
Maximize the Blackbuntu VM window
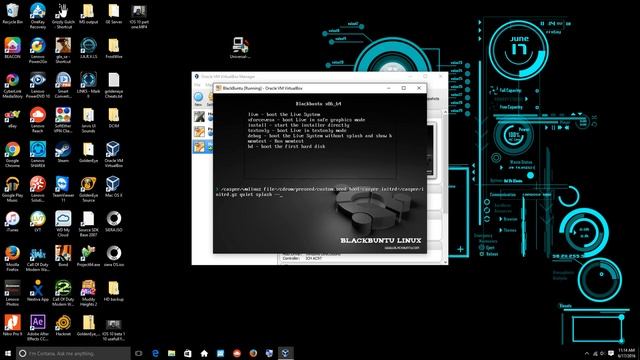coord(404,88)
